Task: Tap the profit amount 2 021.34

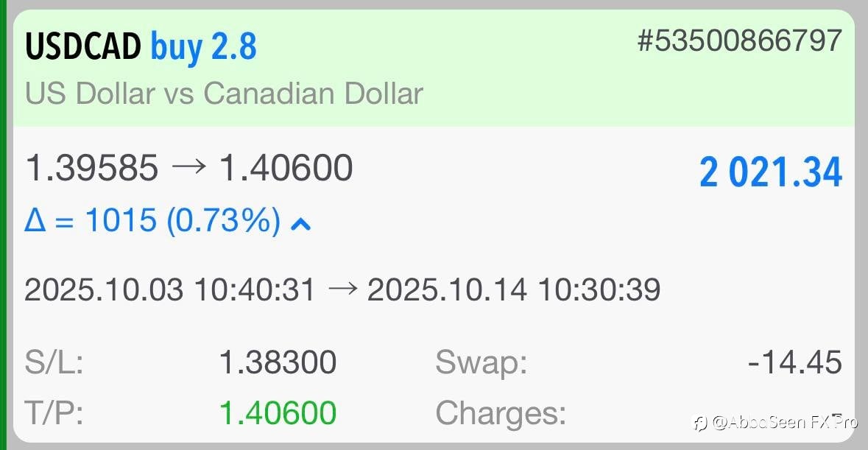Action: 770,174
